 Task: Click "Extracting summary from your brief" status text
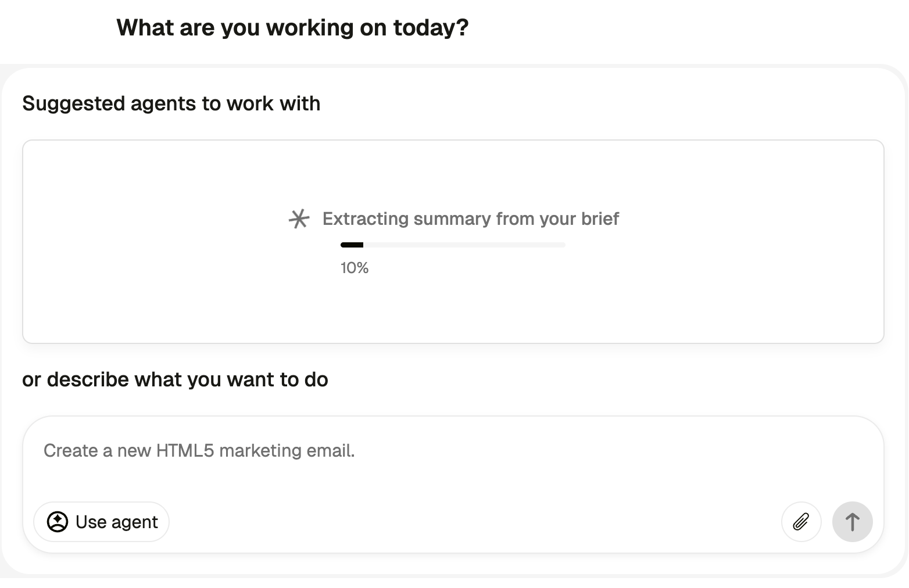[470, 219]
